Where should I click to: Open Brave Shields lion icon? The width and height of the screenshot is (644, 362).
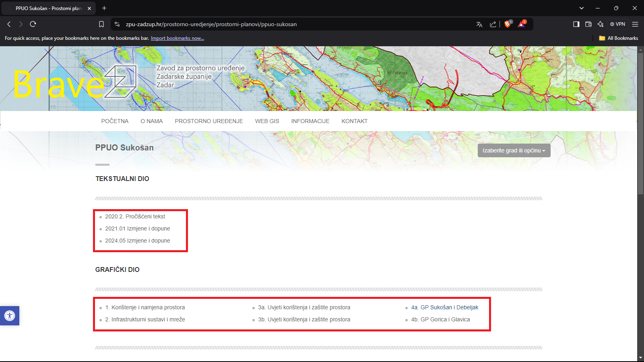pyautogui.click(x=508, y=24)
